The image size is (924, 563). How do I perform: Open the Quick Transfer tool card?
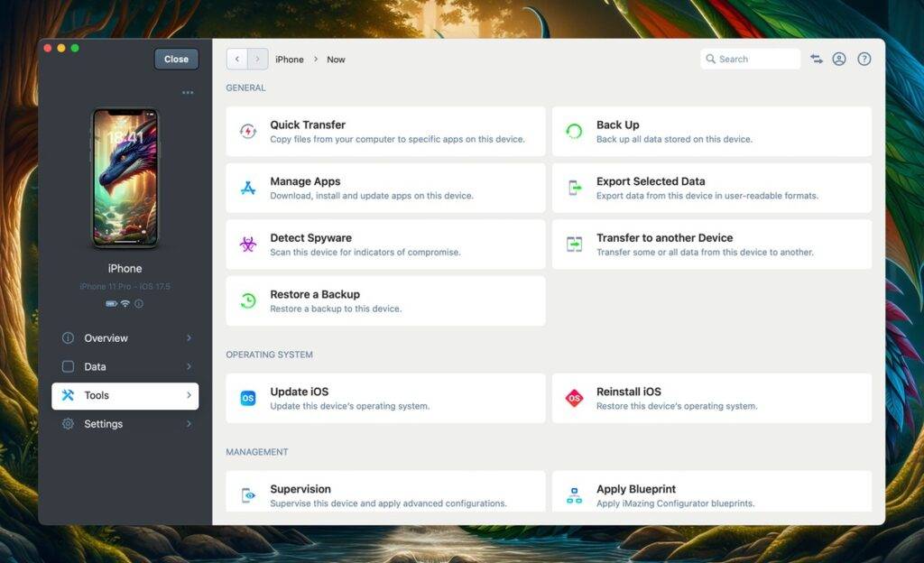(x=385, y=132)
